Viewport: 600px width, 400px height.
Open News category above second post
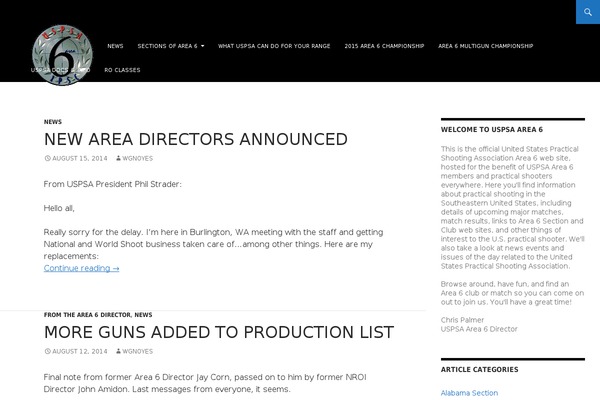[x=143, y=315]
